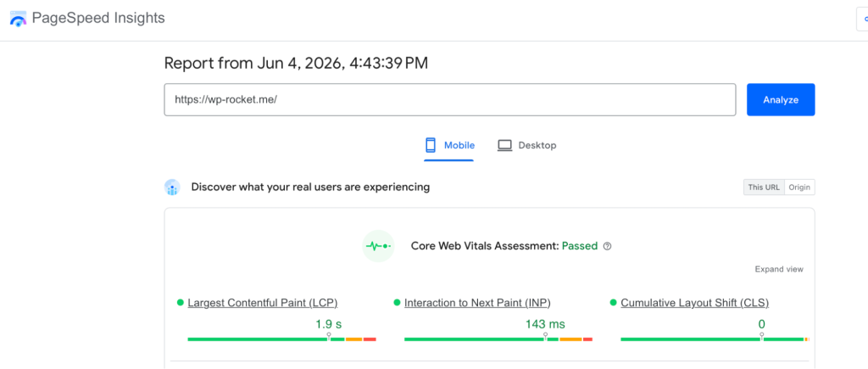Click the green dot beside INP
The width and height of the screenshot is (868, 369).
(397, 303)
